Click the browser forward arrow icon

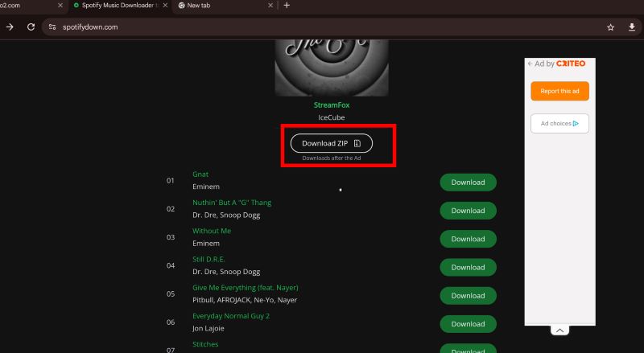click(10, 27)
